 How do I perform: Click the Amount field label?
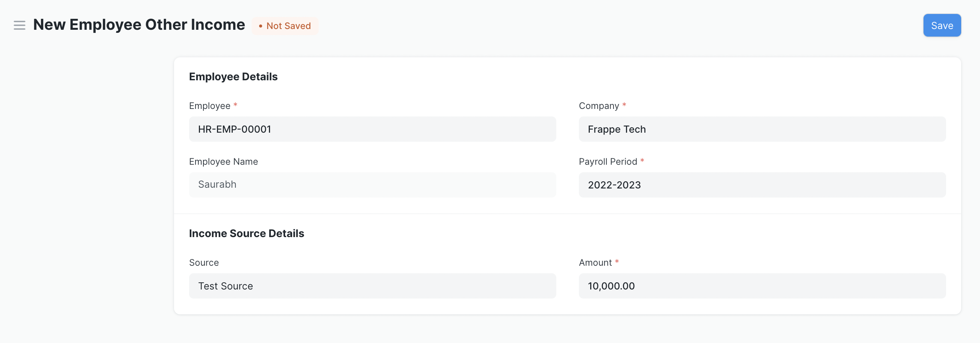click(x=595, y=263)
